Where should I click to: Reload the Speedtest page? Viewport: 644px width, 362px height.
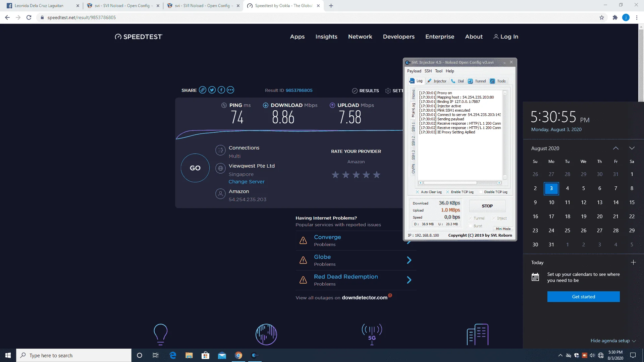29,17
